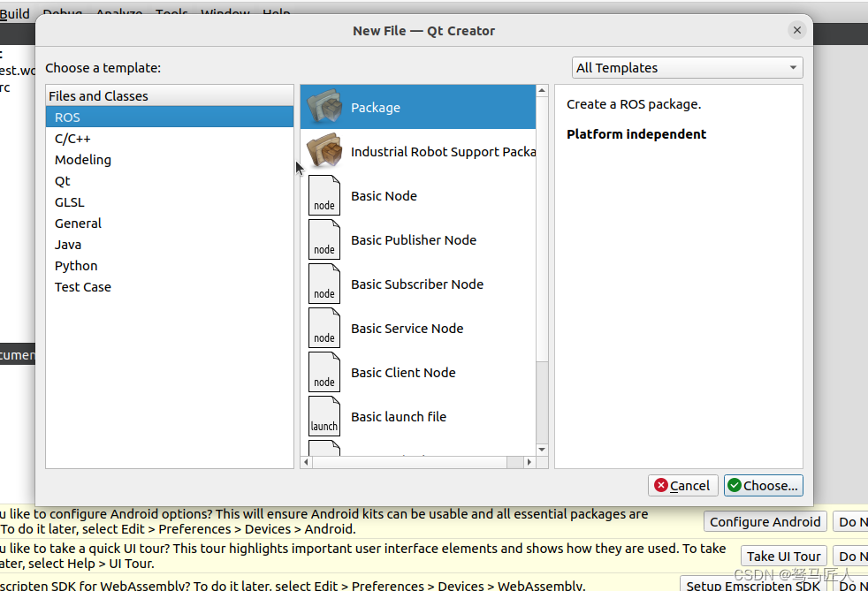Select the Basic Service Node label
868x591 pixels.
point(407,329)
